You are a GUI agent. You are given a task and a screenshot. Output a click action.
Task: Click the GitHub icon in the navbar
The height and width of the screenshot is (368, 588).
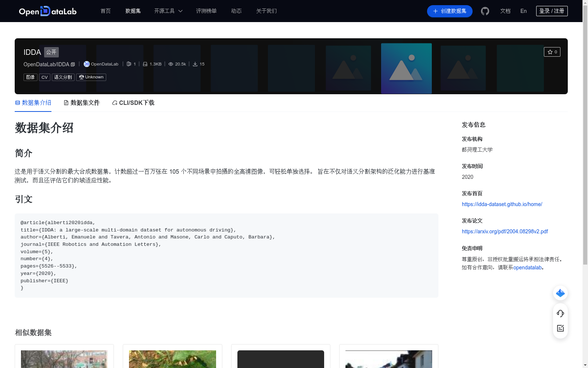485,11
